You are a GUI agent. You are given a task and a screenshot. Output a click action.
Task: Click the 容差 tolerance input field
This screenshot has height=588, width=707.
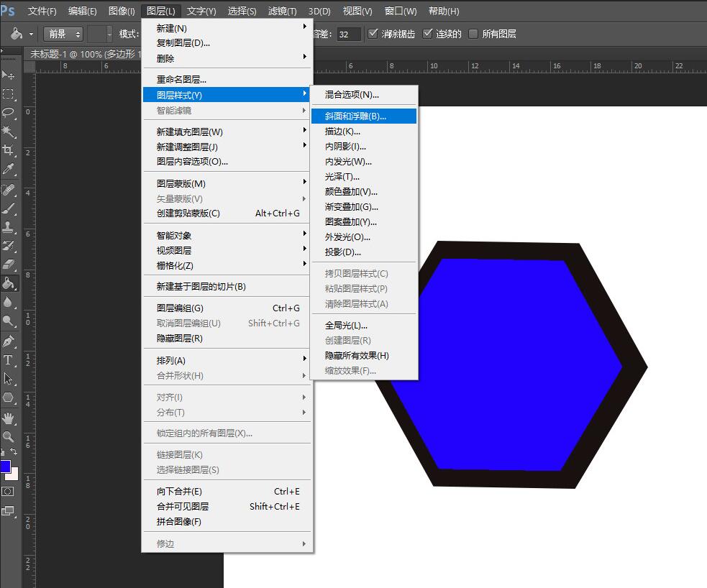(350, 33)
